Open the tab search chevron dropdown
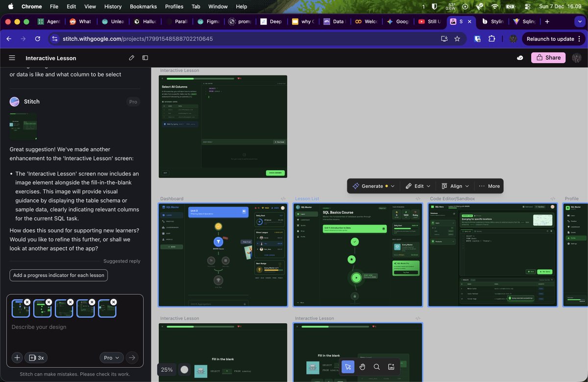The width and height of the screenshot is (588, 382). (581, 22)
